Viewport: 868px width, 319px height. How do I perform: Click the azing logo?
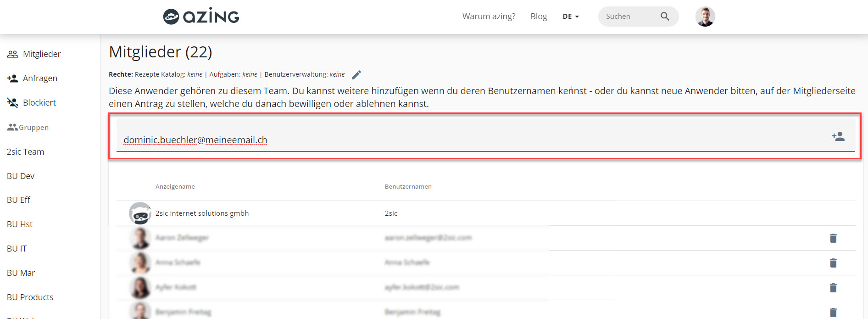[x=201, y=17]
